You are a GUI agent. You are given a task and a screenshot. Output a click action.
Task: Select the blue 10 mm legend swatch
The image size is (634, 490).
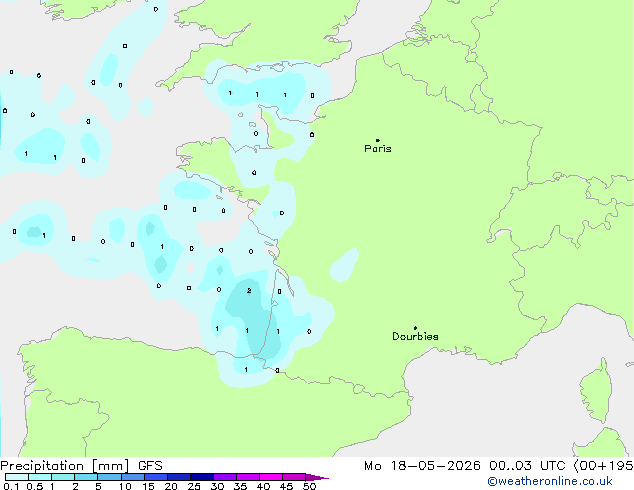tap(132, 477)
